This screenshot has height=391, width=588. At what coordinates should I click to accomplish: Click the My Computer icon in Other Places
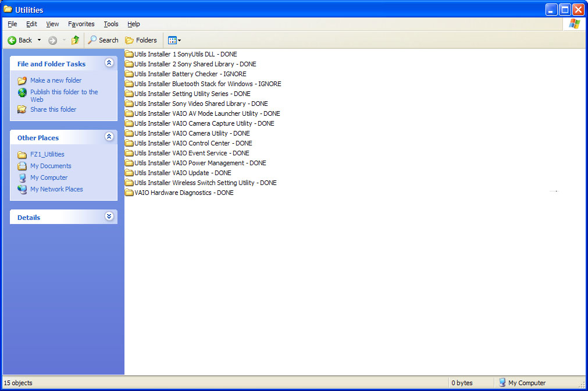click(23, 177)
